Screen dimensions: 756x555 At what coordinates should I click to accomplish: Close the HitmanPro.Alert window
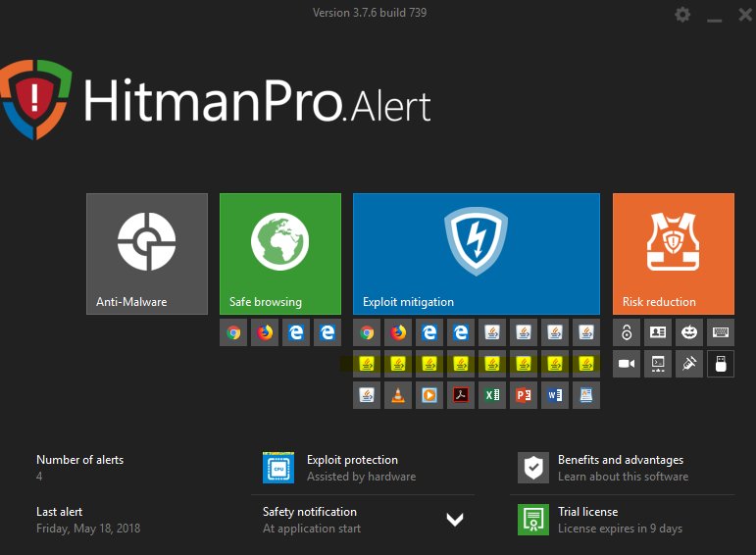click(746, 15)
